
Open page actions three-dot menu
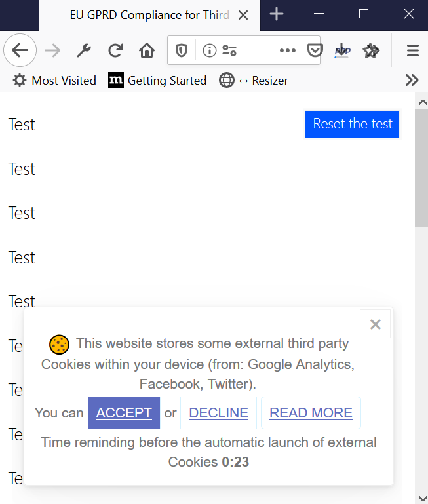[x=288, y=50]
